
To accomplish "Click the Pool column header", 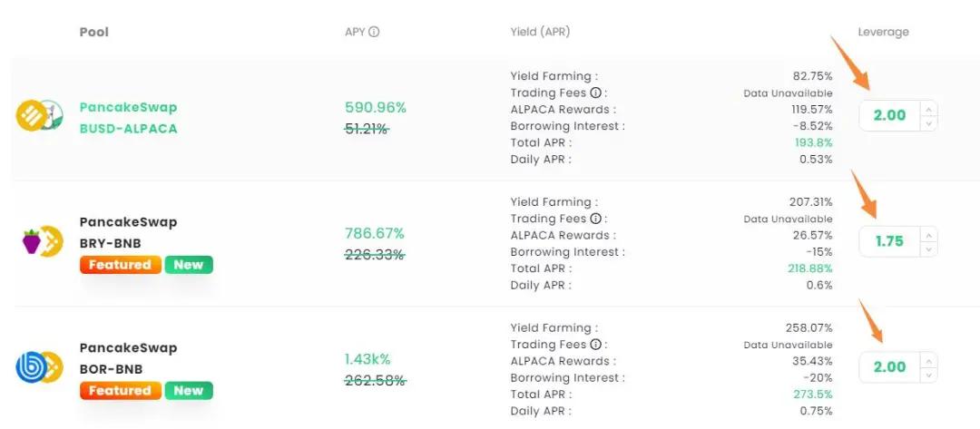I will (93, 33).
